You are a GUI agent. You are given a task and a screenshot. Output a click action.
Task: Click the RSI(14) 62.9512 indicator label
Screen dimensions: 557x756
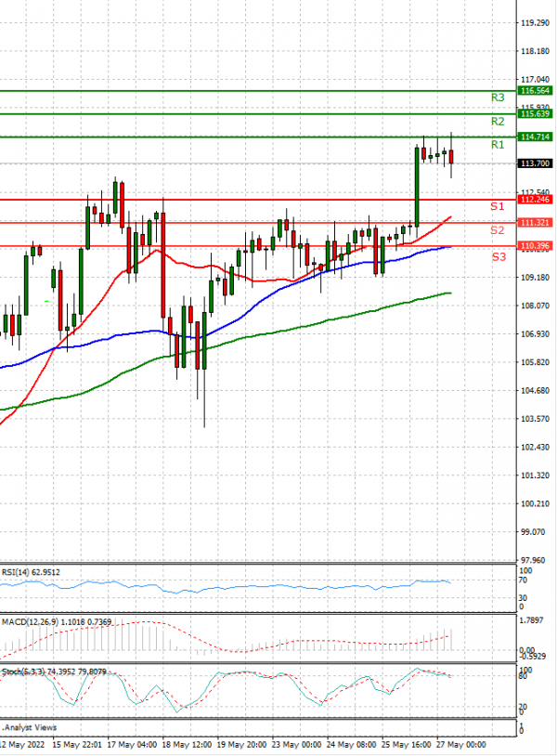(31, 572)
